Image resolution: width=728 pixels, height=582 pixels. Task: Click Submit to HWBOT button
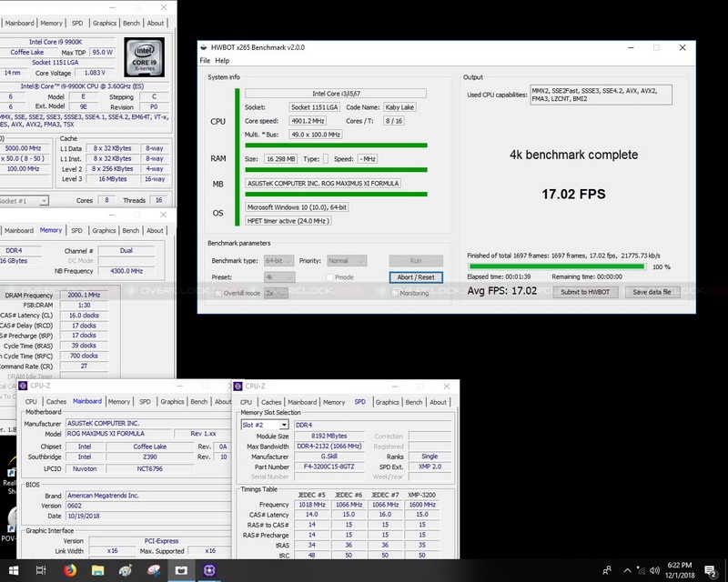(x=585, y=292)
